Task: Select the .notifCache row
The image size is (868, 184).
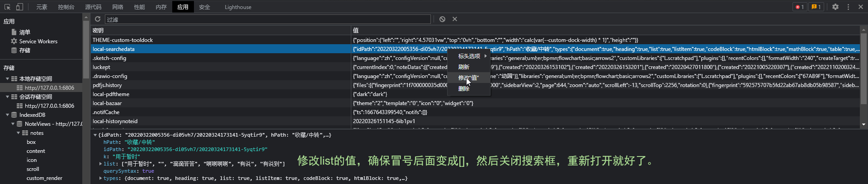Action: click(x=475, y=112)
